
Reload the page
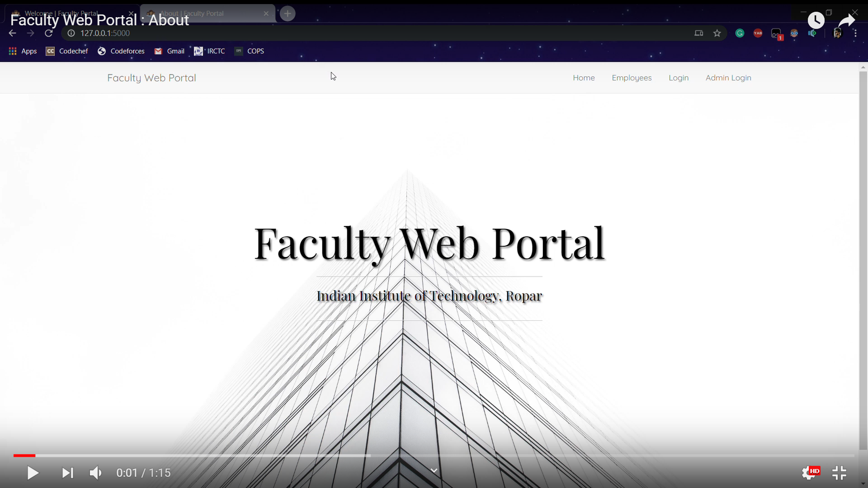coord(49,33)
